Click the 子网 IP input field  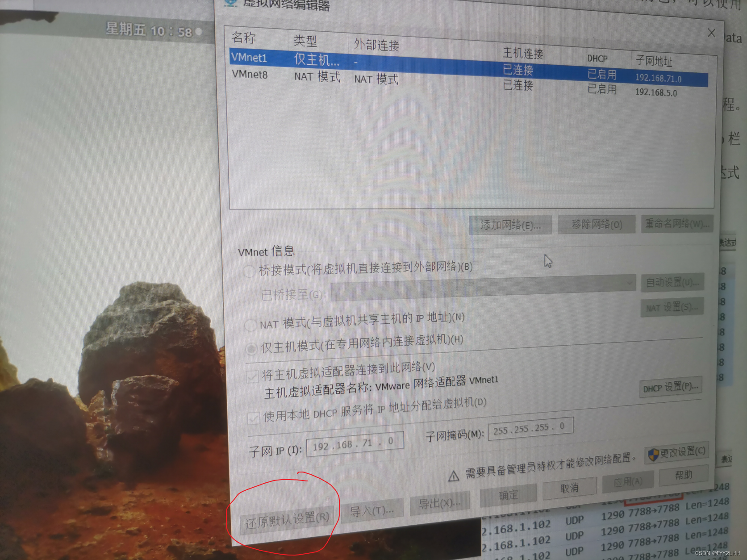355,445
